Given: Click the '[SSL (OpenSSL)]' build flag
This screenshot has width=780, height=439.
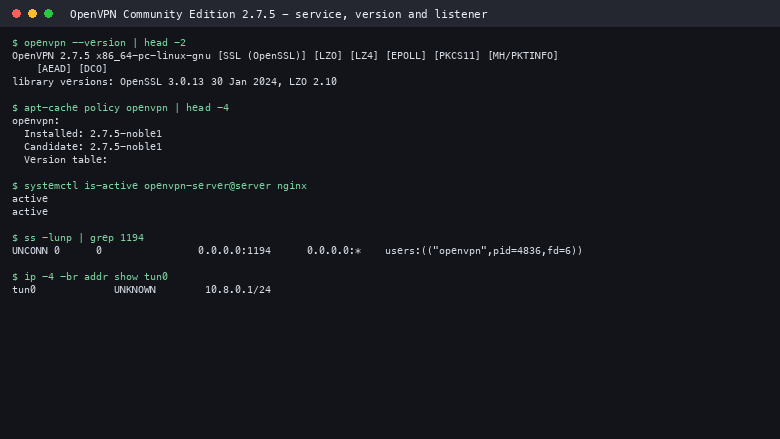Looking at the screenshot, I should pos(262,56).
